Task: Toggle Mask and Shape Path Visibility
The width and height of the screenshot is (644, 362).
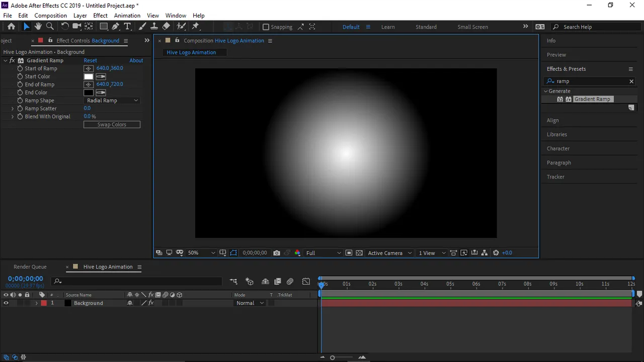Action: (x=233, y=253)
